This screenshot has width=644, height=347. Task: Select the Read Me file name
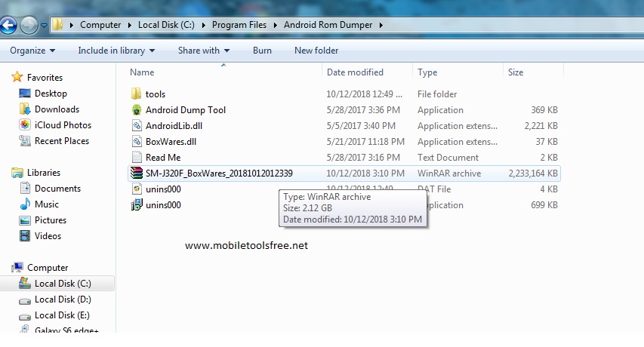[x=163, y=158]
